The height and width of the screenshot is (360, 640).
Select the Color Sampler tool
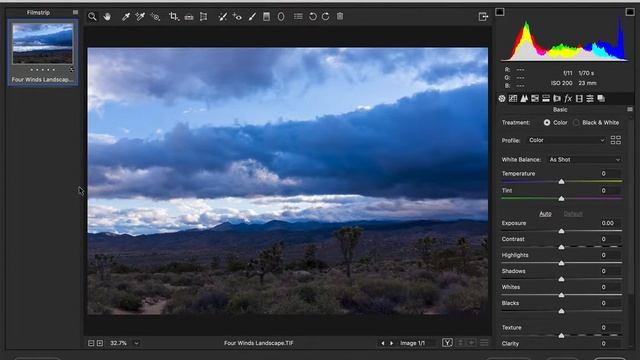point(140,17)
